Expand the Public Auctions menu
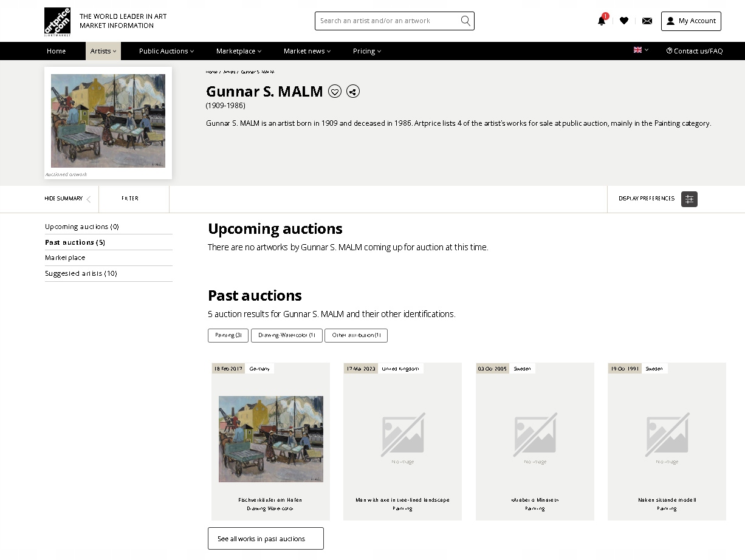Image resolution: width=745 pixels, height=560 pixels. tap(167, 51)
